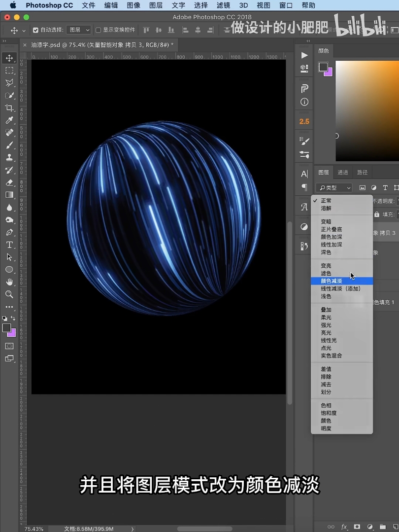Toggle adjustment layer filter in Layers panel
Screen dimensions: 399x532
click(373, 188)
